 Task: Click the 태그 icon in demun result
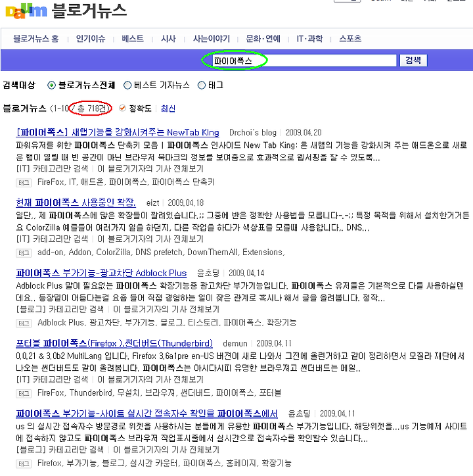(24, 394)
